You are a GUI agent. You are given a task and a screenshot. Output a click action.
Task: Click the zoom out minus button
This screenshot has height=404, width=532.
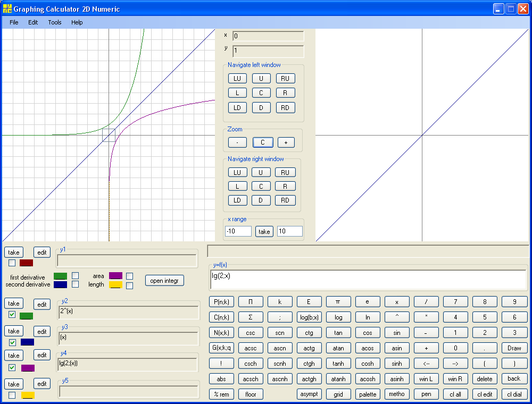tap(237, 142)
